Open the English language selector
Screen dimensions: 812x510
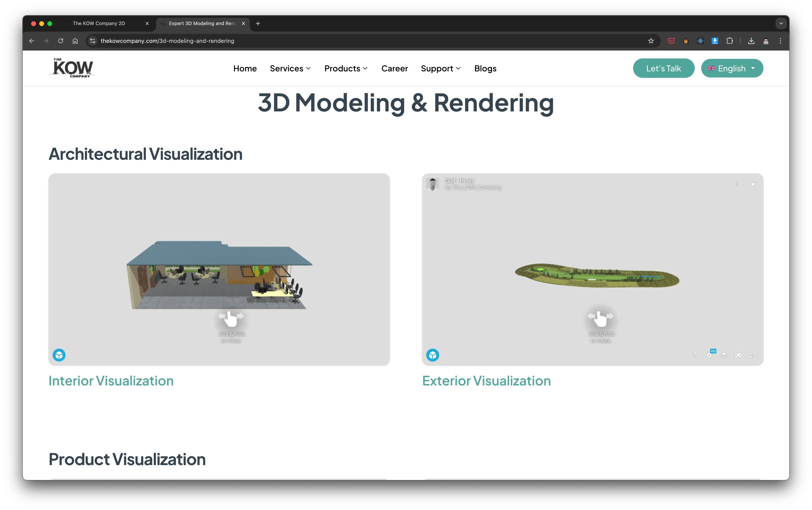(x=732, y=69)
